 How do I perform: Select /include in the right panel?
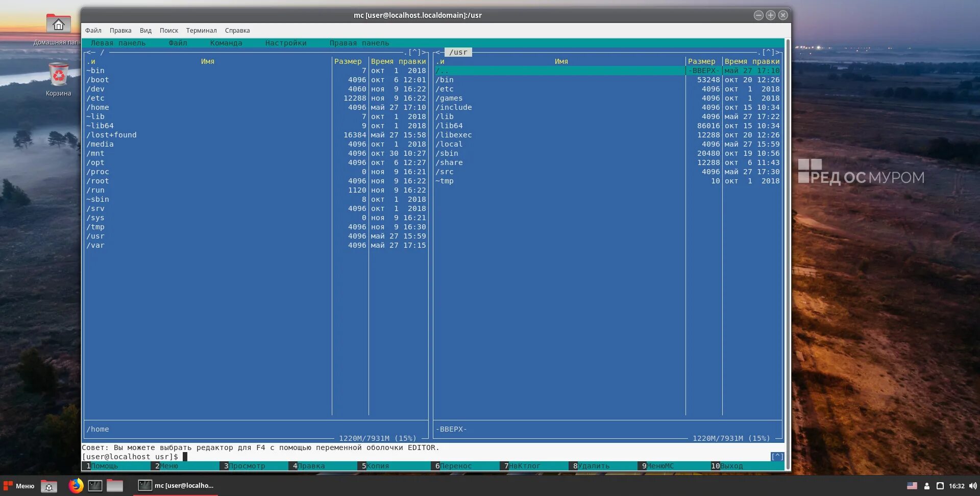point(607,107)
